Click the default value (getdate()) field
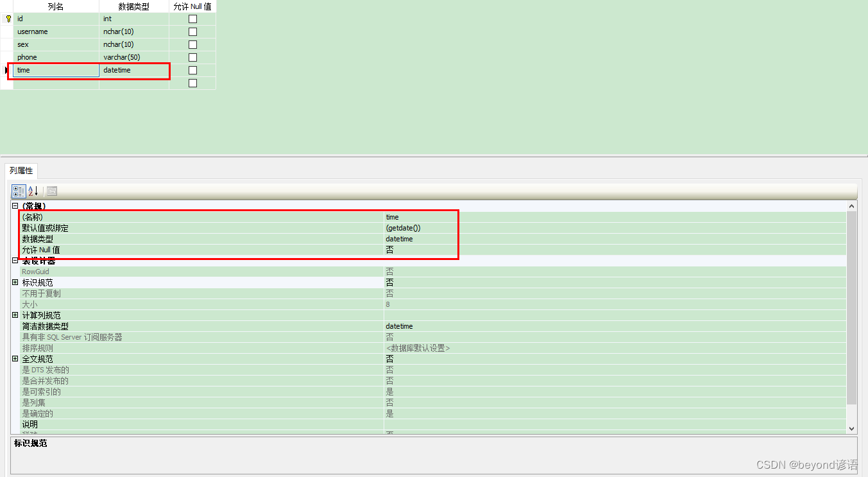 tap(615, 228)
